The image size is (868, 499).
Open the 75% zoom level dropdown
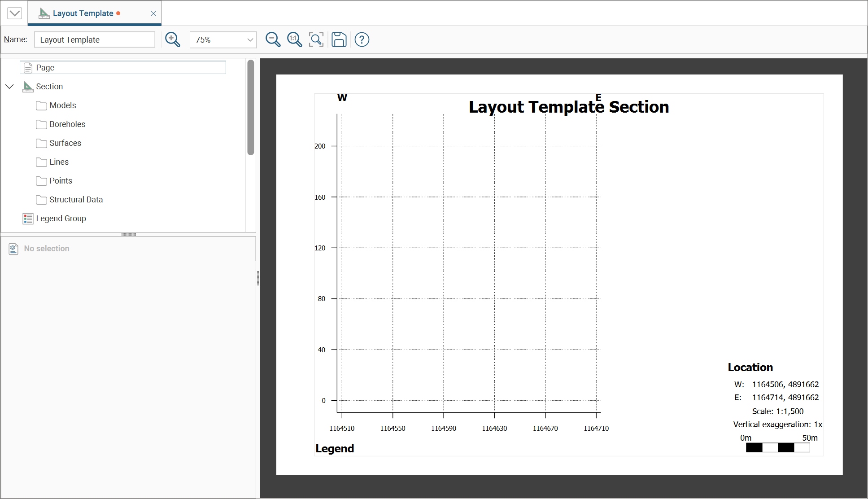223,39
